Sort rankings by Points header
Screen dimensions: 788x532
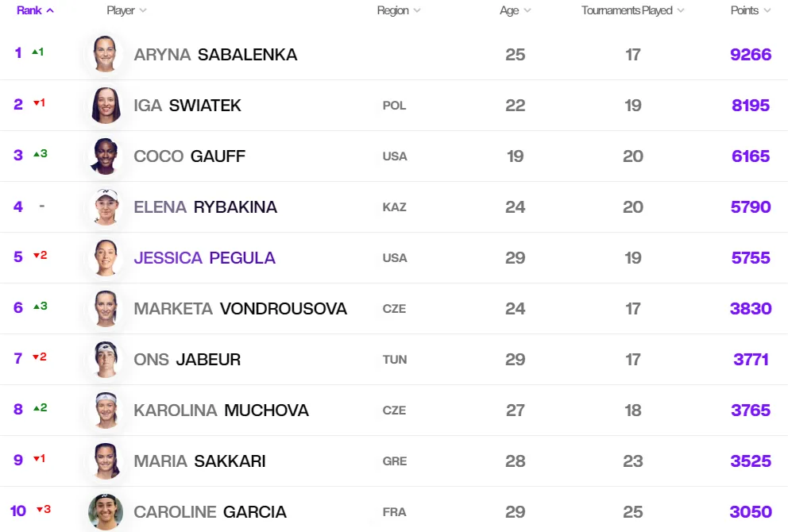(x=751, y=10)
